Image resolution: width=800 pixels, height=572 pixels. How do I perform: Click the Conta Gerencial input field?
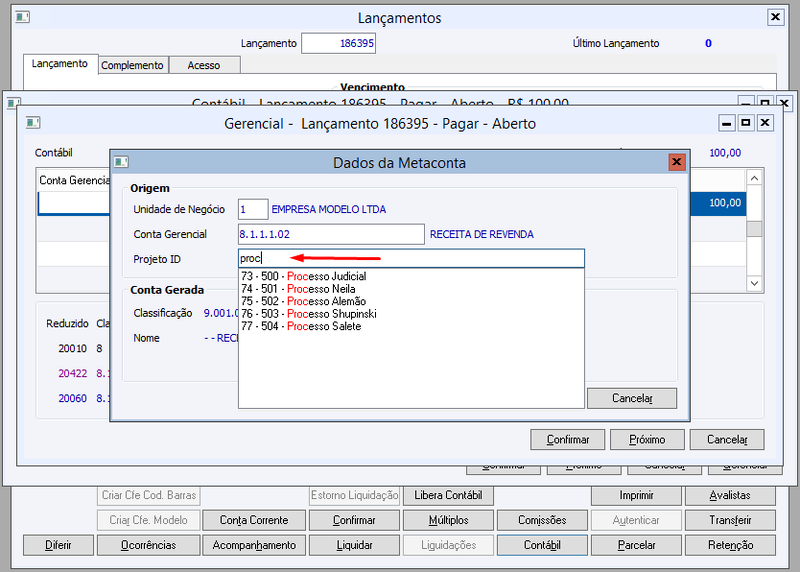pyautogui.click(x=331, y=234)
